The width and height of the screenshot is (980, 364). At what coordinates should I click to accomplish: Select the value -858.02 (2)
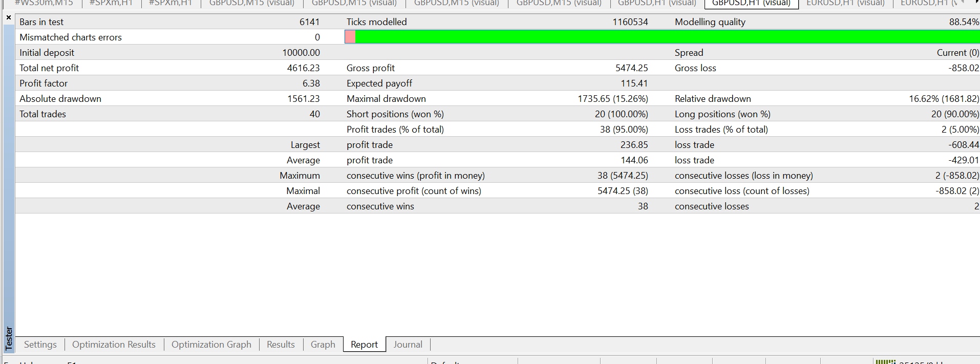click(x=957, y=191)
